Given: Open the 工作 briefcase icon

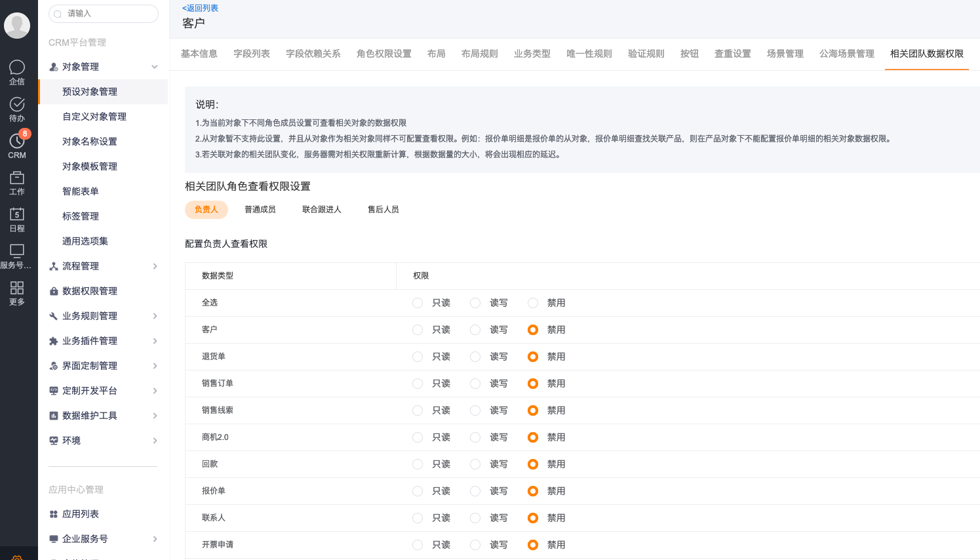Looking at the screenshot, I should [17, 178].
